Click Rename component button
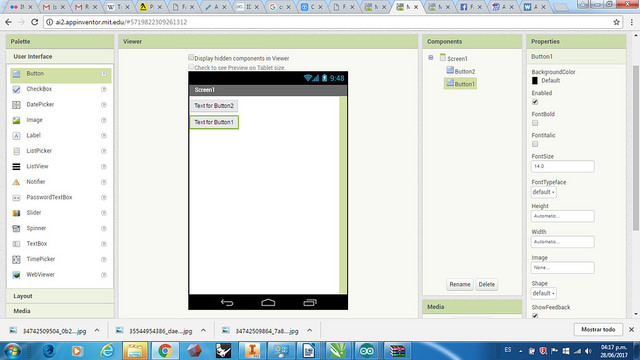This screenshot has width=640, height=360. coord(460,284)
